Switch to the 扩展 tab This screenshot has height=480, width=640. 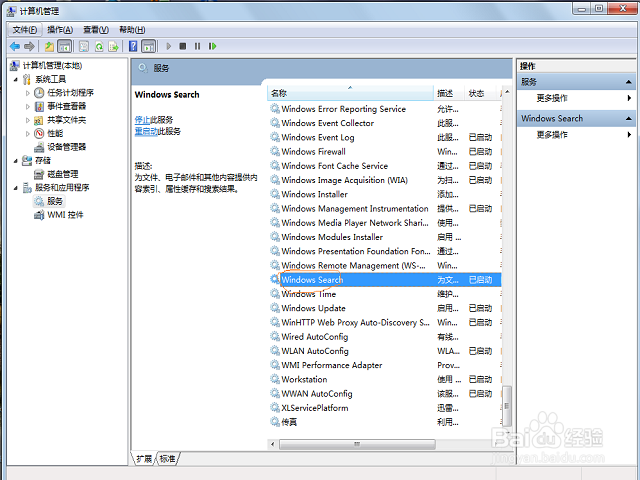tap(144, 459)
